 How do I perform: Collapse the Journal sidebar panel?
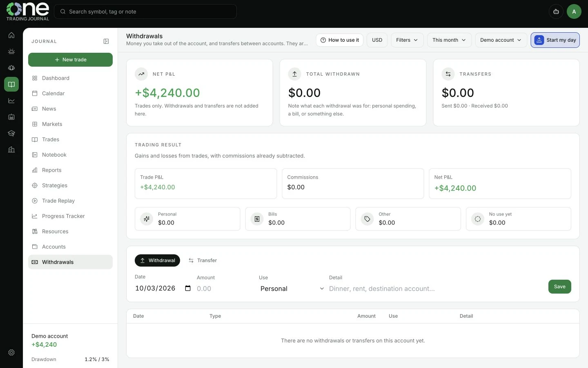(x=106, y=41)
